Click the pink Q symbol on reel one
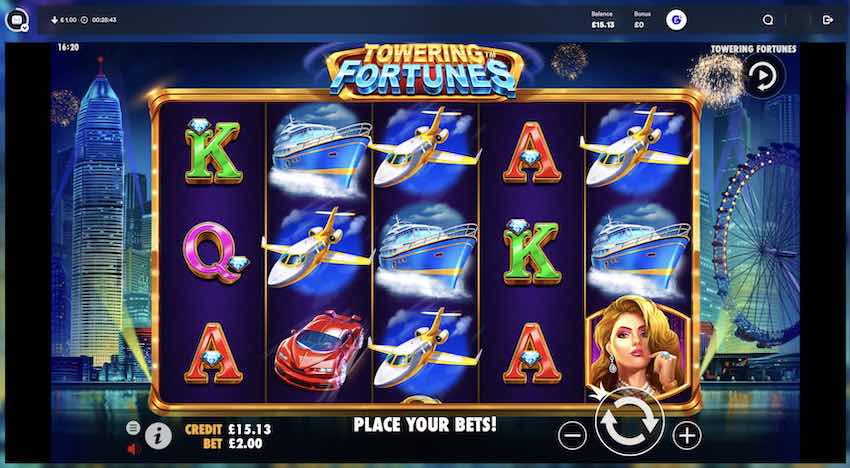The height and width of the screenshot is (468, 850). click(215, 252)
